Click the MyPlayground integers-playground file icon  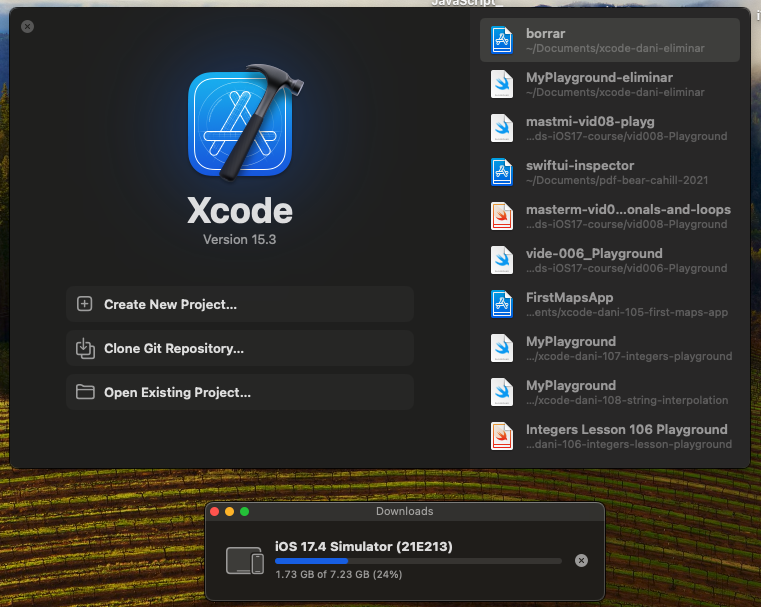pos(502,348)
